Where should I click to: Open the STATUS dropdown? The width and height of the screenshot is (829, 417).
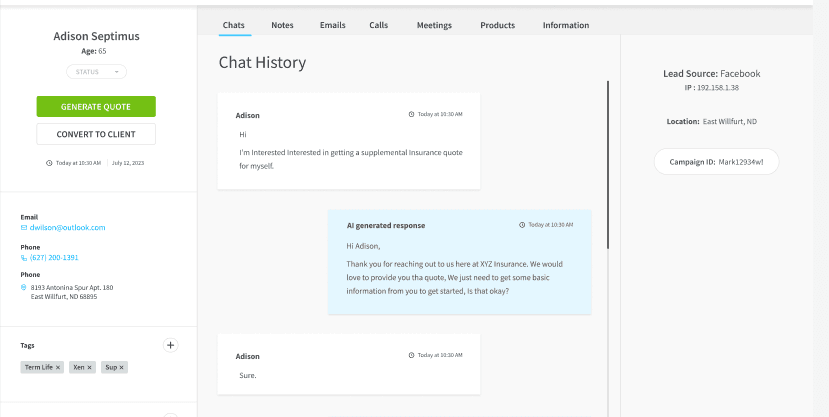(96, 72)
